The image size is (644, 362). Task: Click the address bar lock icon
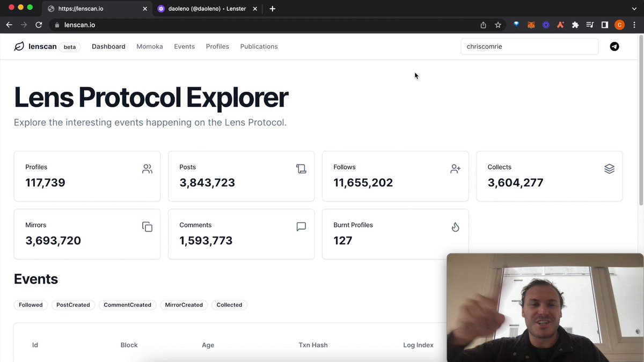coord(57,25)
